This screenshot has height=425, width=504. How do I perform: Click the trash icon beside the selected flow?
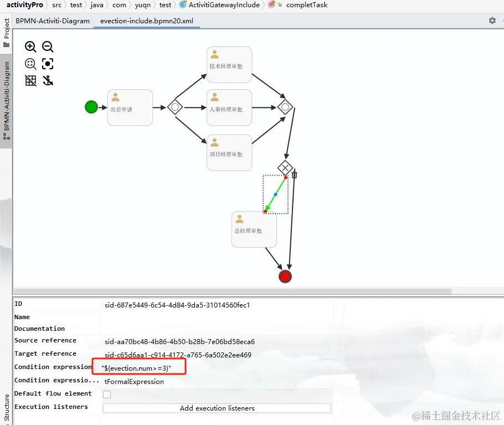tap(295, 175)
